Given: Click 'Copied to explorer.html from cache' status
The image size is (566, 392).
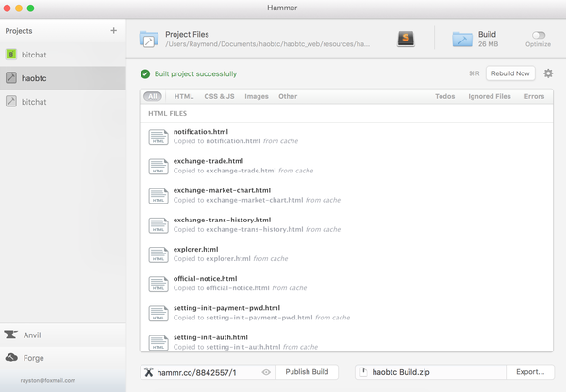Looking at the screenshot, I should pyautogui.click(x=231, y=258).
